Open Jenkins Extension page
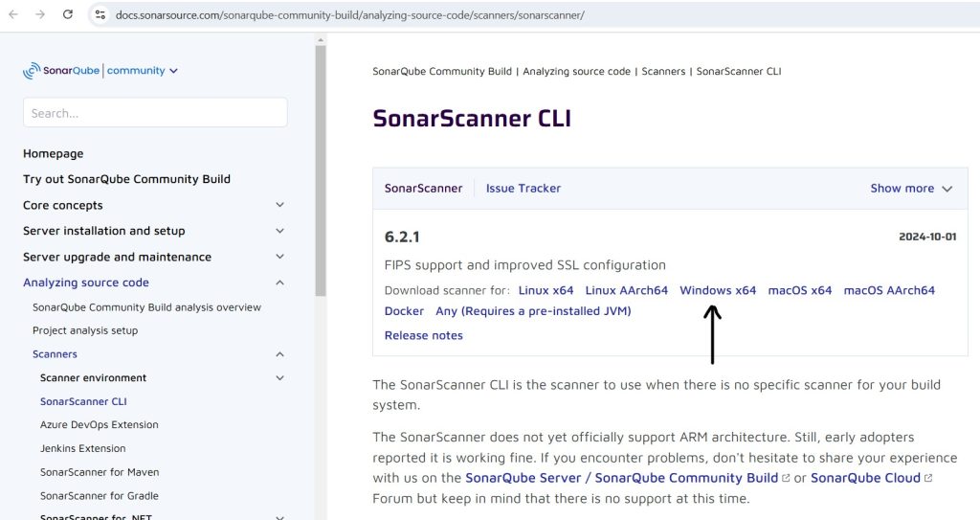 83,449
